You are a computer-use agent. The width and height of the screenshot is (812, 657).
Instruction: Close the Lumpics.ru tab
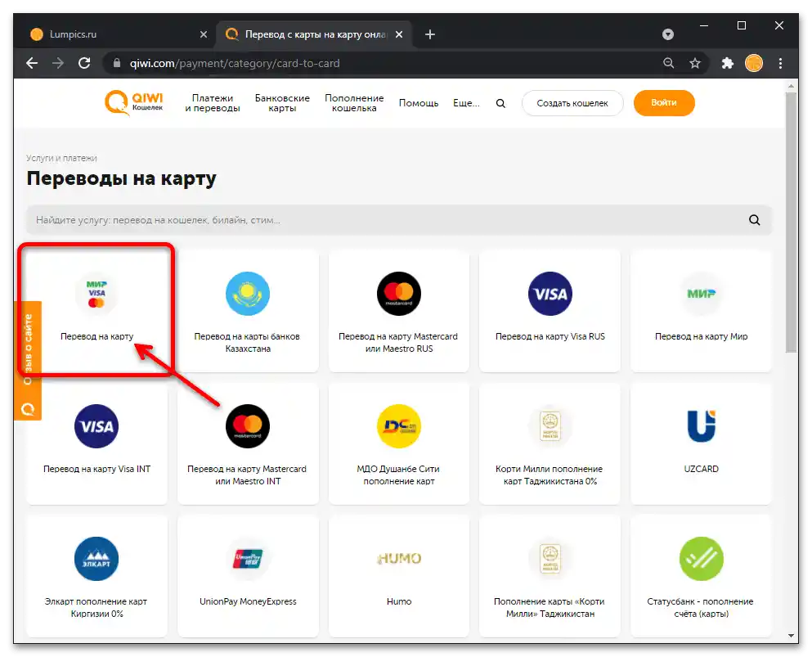click(x=204, y=34)
